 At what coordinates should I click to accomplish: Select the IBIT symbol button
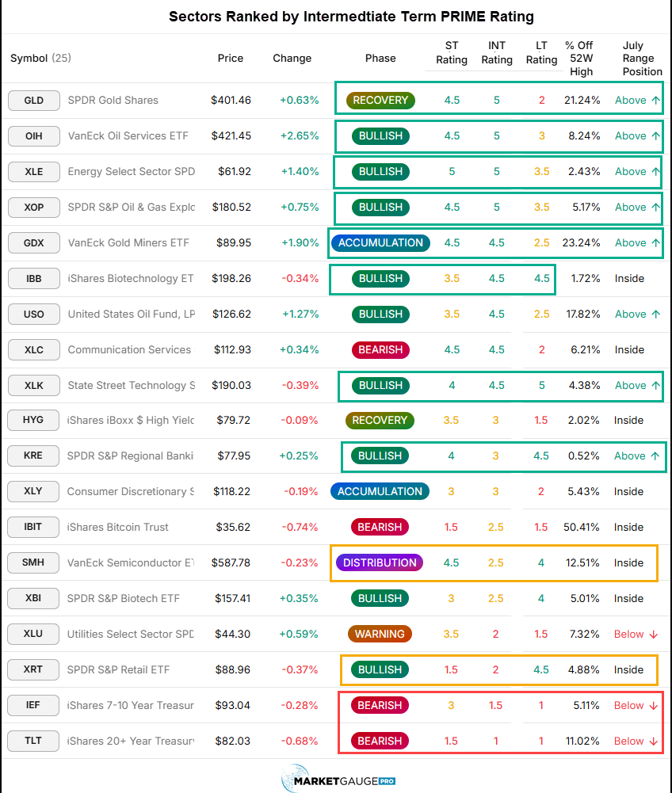(33, 527)
